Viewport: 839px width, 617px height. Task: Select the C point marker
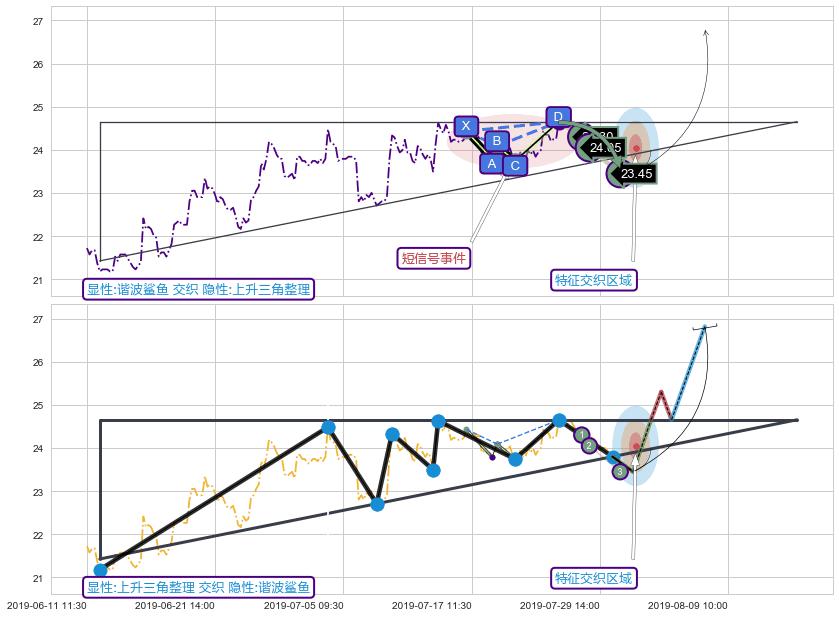pos(514,165)
